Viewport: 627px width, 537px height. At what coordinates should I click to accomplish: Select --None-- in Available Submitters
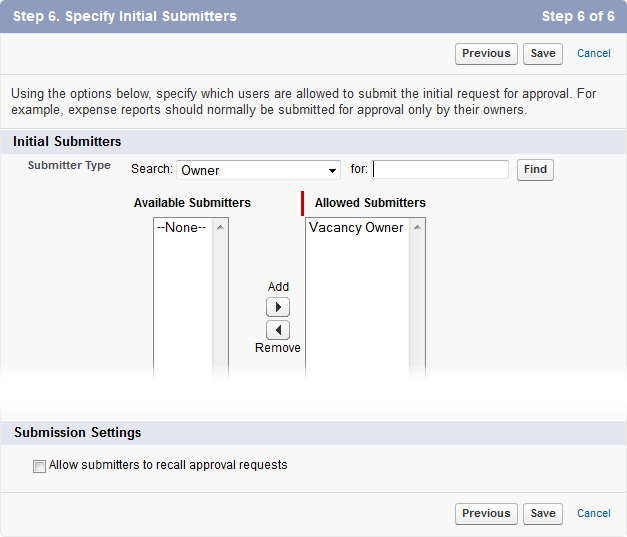coord(181,228)
